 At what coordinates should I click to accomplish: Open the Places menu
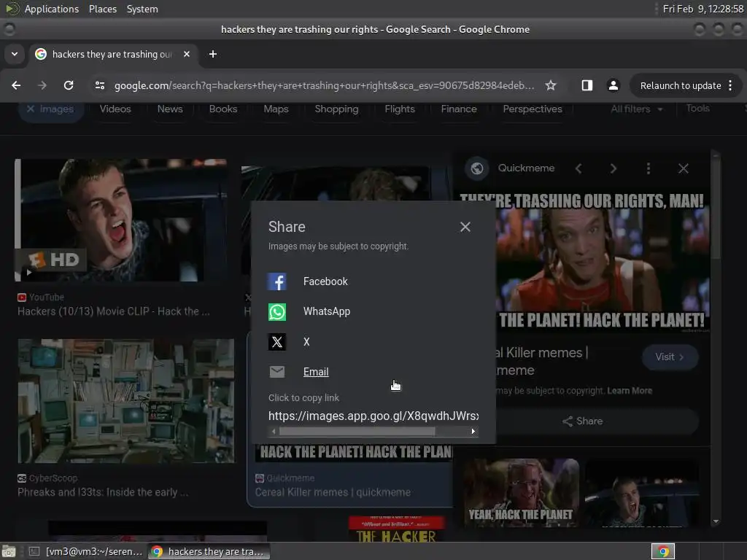pyautogui.click(x=102, y=9)
